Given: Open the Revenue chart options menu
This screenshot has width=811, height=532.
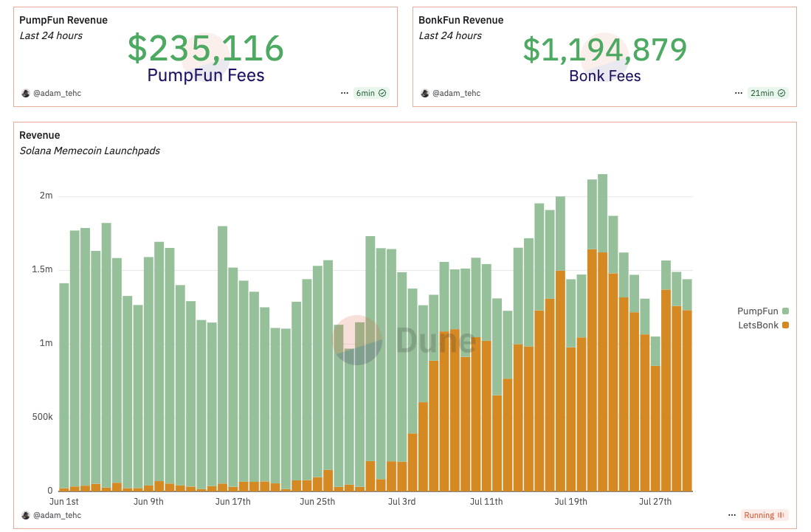Looking at the screenshot, I should click(731, 514).
